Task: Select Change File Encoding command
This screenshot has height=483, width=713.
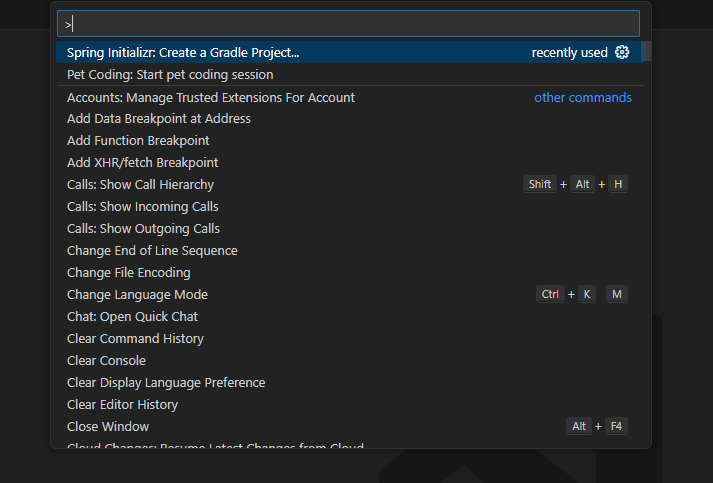Action: (350, 272)
